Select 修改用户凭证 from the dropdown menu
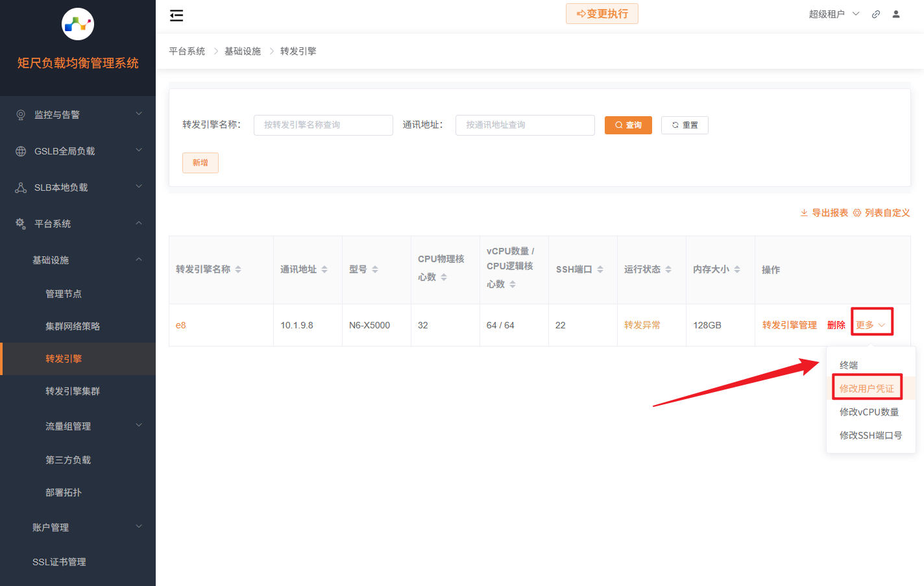 tap(869, 387)
